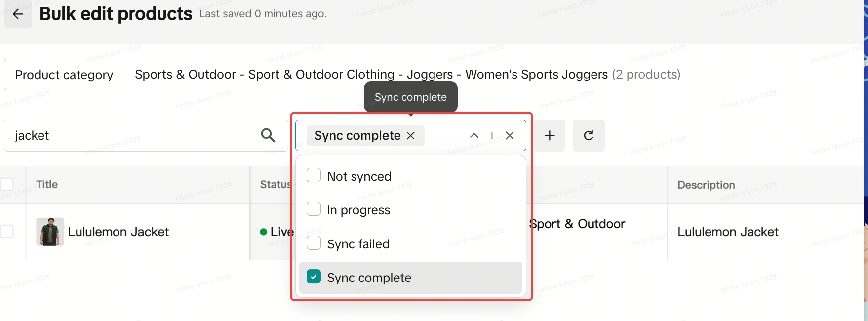The height and width of the screenshot is (321, 868).
Task: Clear all selected sync filters
Action: tap(510, 136)
